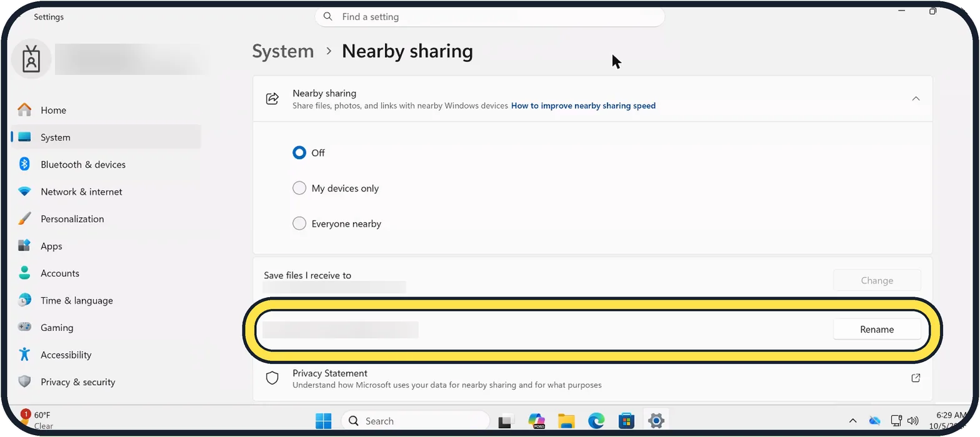Open the volume tray icon
The height and width of the screenshot is (437, 980).
[x=912, y=421]
